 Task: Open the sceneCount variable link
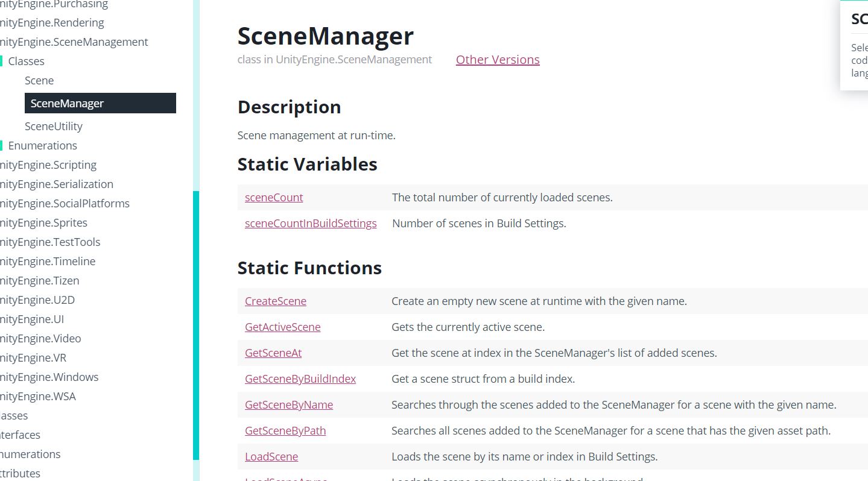[x=274, y=198]
